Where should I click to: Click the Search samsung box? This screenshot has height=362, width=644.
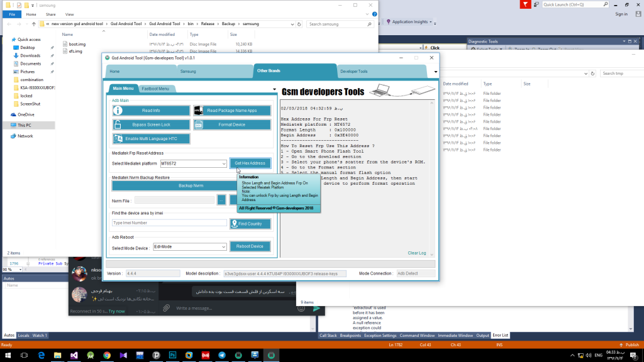[x=340, y=25]
